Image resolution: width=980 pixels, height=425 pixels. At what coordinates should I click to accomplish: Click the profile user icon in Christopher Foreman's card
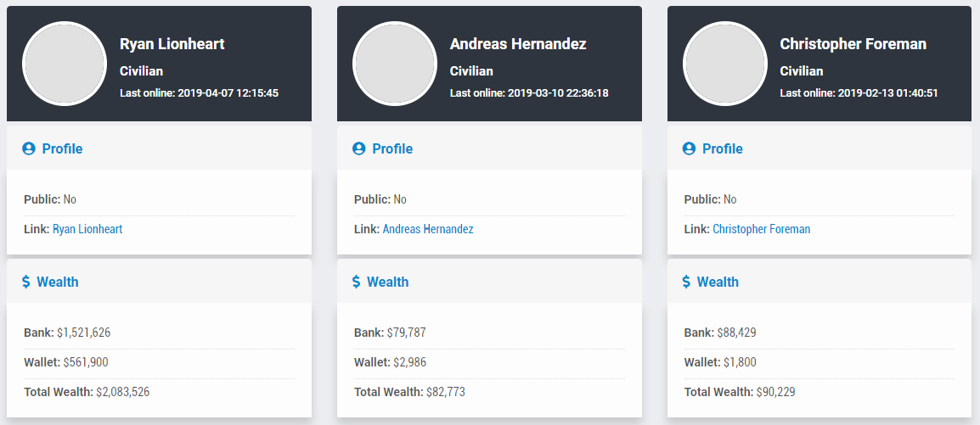pos(689,148)
